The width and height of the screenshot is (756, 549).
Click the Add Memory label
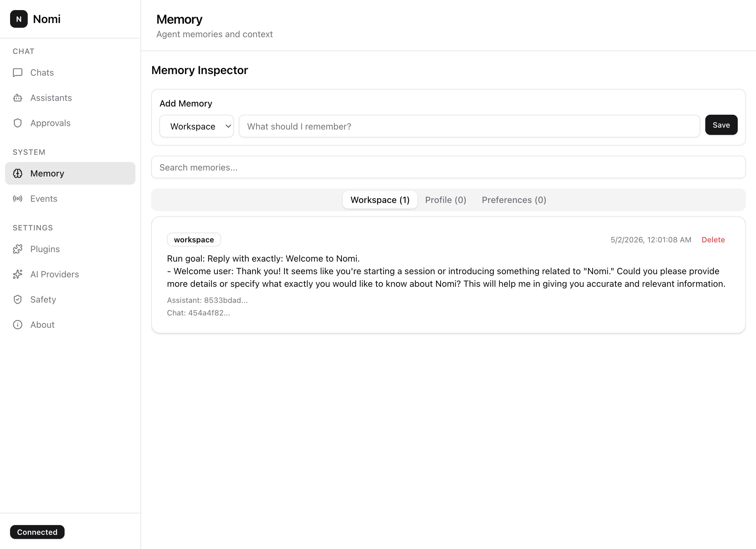[186, 104]
